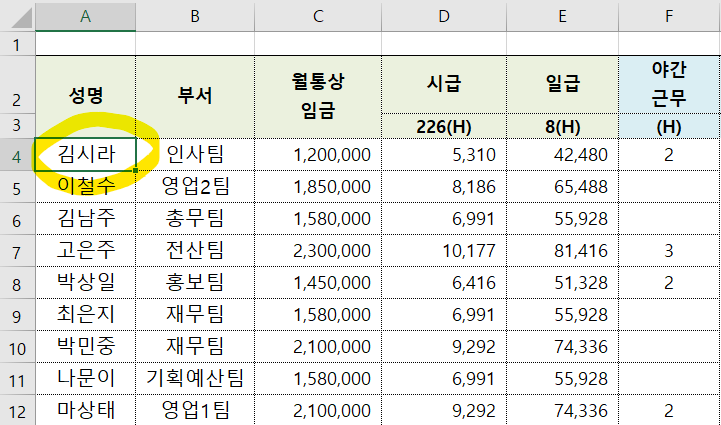Click the 1,200,000 wage cell
The height and width of the screenshot is (425, 721).
click(318, 155)
